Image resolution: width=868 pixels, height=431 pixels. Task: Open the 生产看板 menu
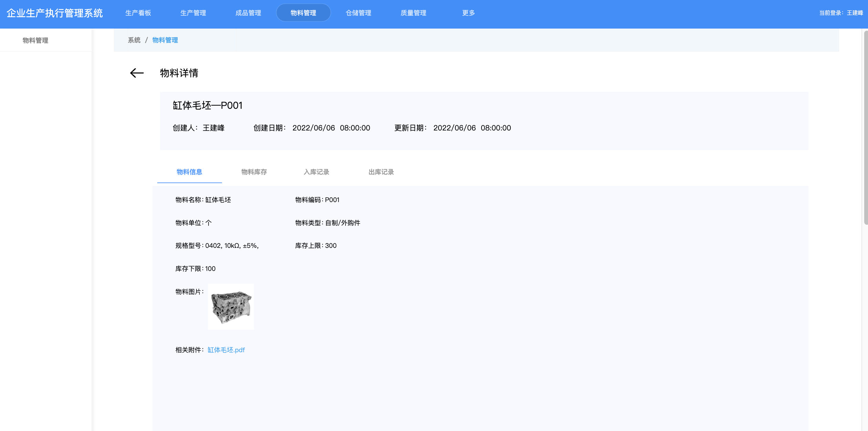point(138,13)
